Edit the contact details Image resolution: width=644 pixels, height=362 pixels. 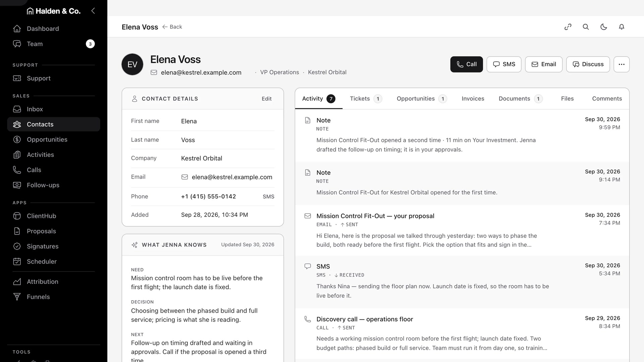pos(267,99)
